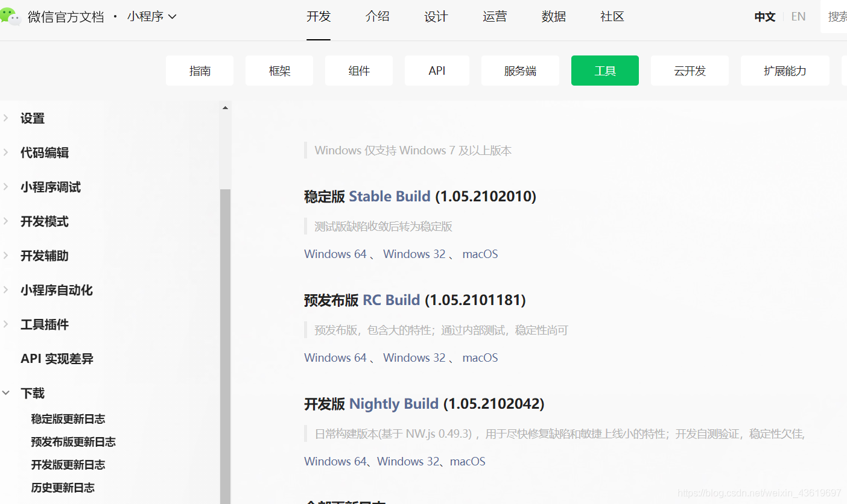Screen dimensions: 847x504
Task: Open the RC Build heading link
Action: [392, 300]
